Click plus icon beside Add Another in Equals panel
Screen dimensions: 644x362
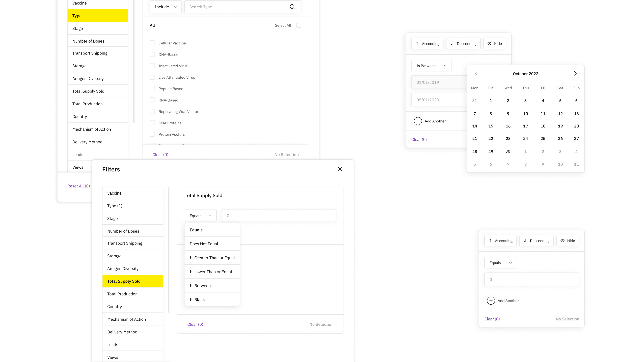point(491,300)
